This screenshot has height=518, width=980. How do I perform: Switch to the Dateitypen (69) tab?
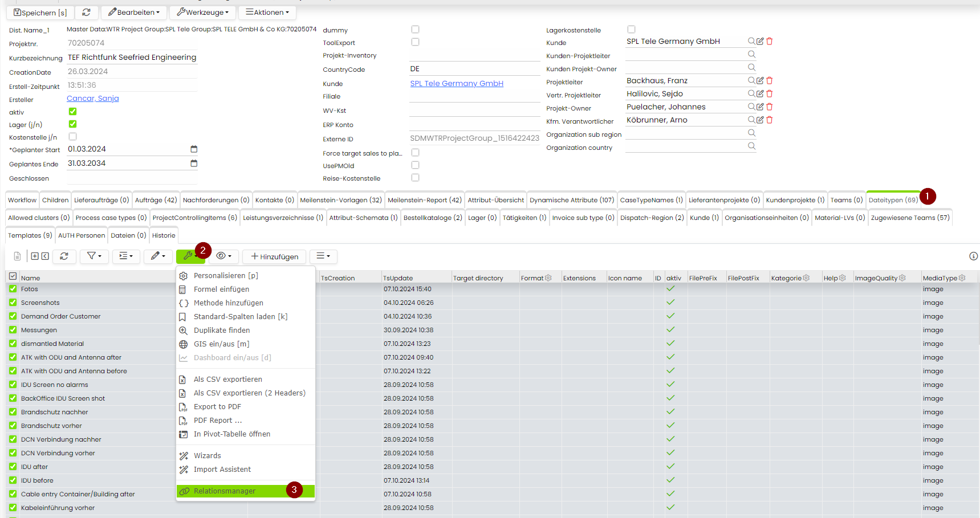(893, 200)
